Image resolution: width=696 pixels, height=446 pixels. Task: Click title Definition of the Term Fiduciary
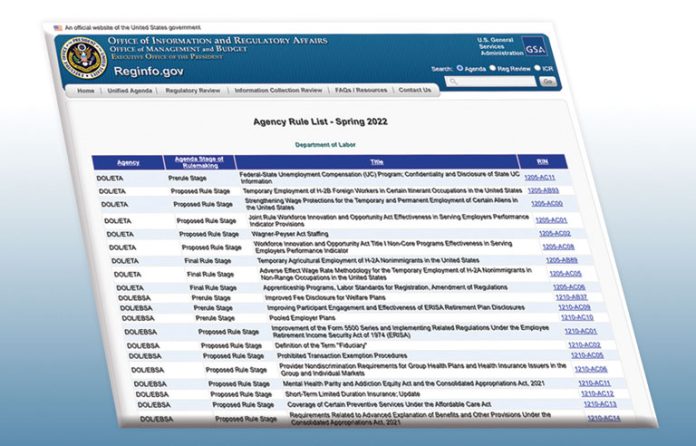coord(320,345)
